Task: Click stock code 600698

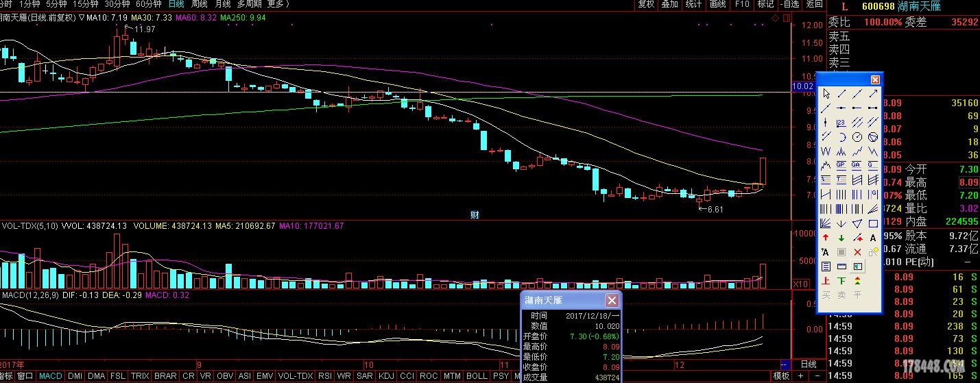Action: click(879, 6)
